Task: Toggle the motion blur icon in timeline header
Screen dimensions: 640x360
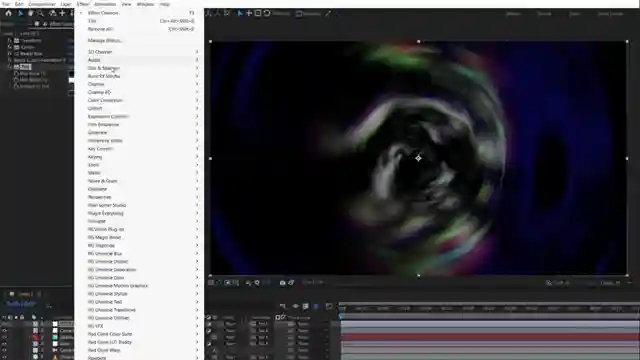Action: (x=316, y=306)
